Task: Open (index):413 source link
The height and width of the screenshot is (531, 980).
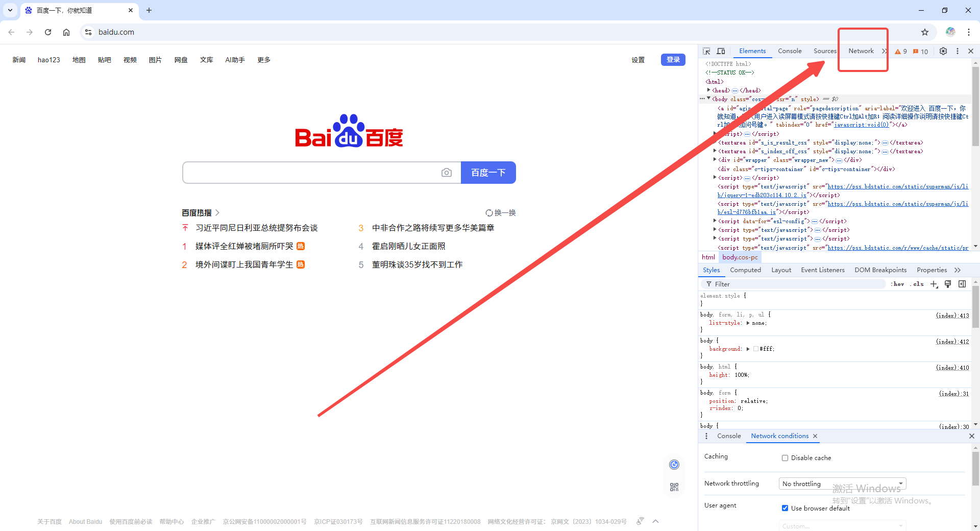Action: coord(952,316)
